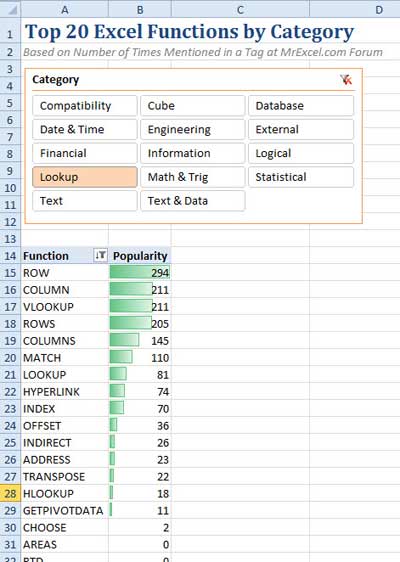
Task: Select column C header
Action: [240, 9]
